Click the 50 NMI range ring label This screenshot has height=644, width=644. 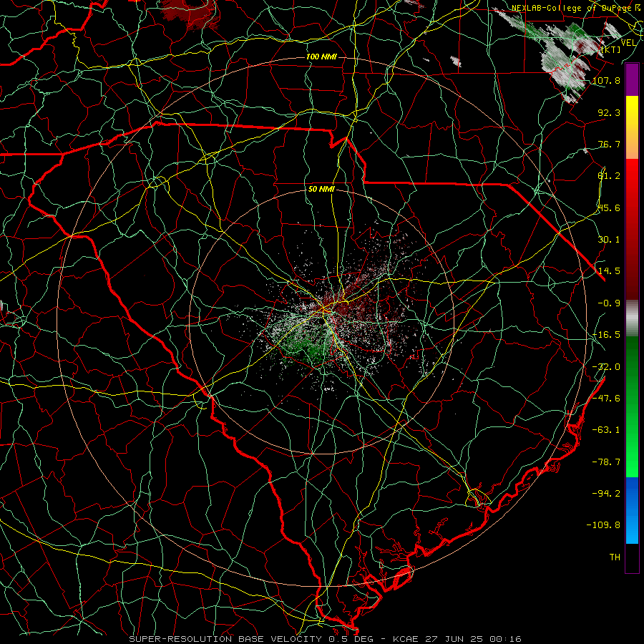(x=321, y=190)
